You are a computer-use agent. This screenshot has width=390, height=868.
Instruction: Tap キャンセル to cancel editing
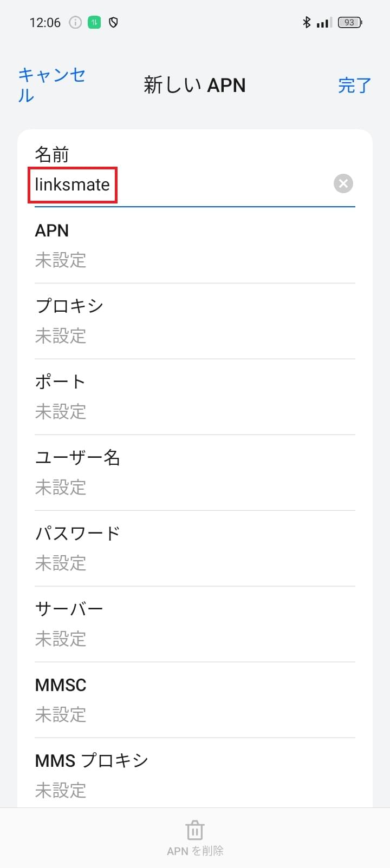51,85
